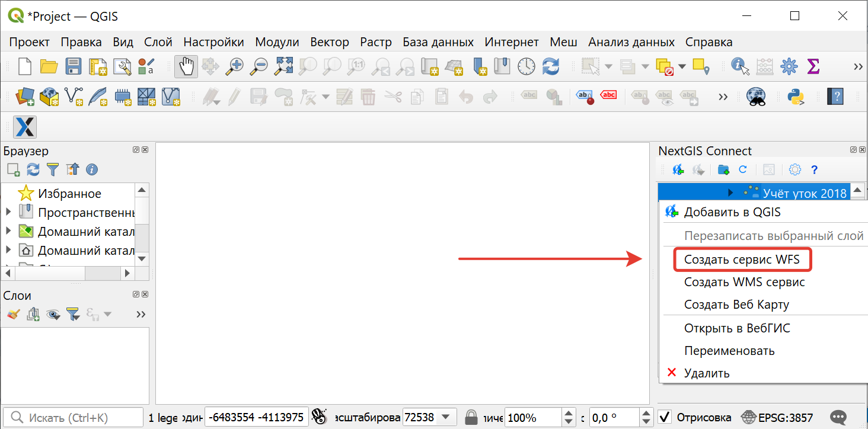Select the Pan Map hand tool
Image resolution: width=868 pixels, height=429 pixels.
(x=186, y=66)
